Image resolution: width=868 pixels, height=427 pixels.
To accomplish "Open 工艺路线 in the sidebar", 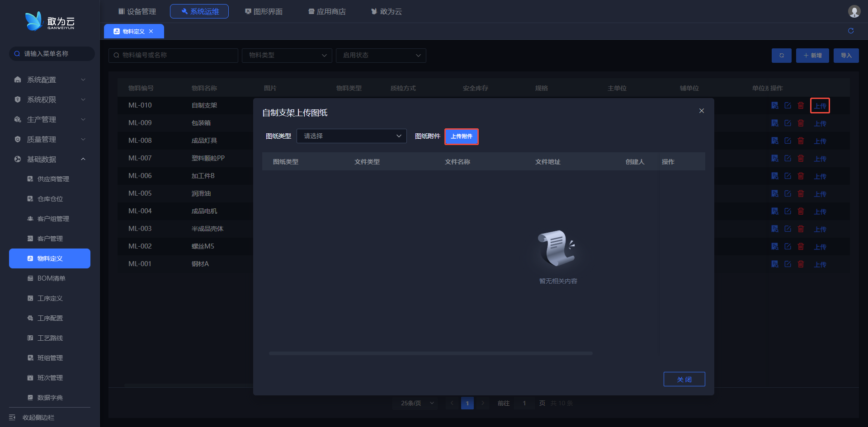I will click(x=50, y=338).
